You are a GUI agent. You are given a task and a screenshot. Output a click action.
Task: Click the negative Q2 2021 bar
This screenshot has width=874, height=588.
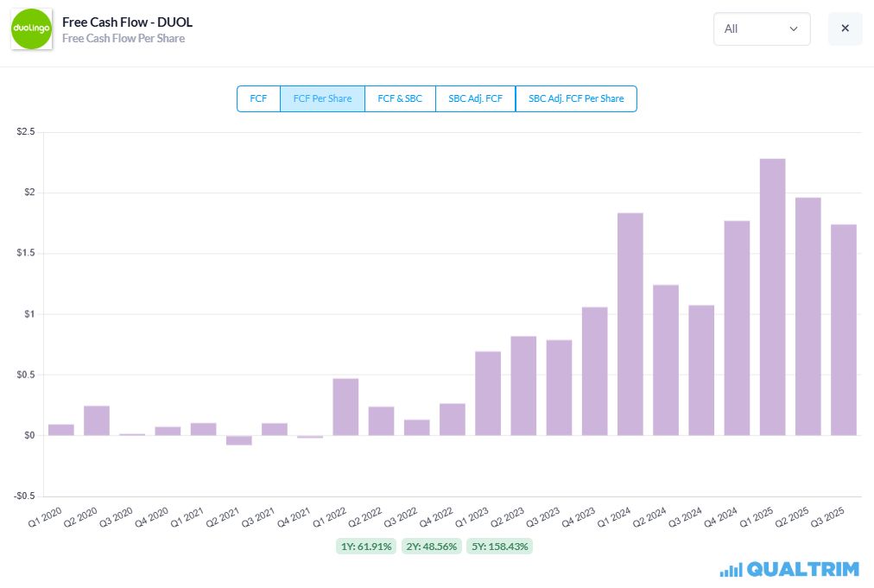coord(239,440)
